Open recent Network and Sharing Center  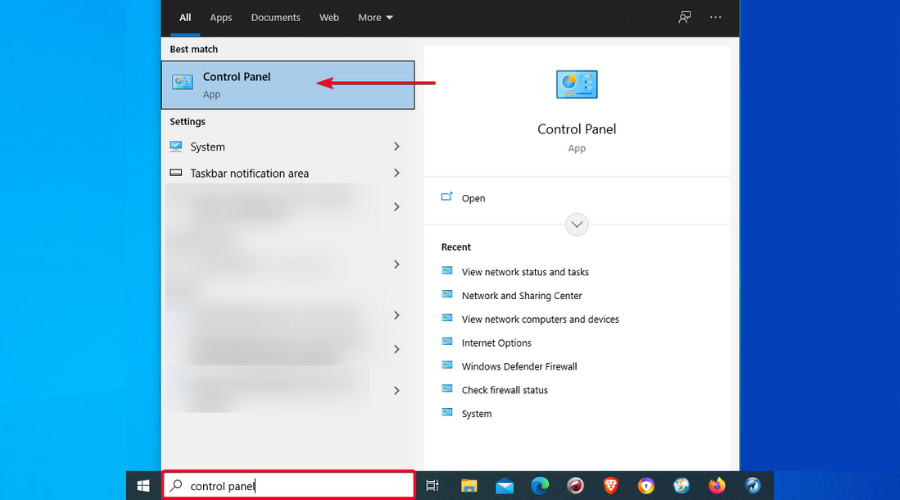pos(522,296)
